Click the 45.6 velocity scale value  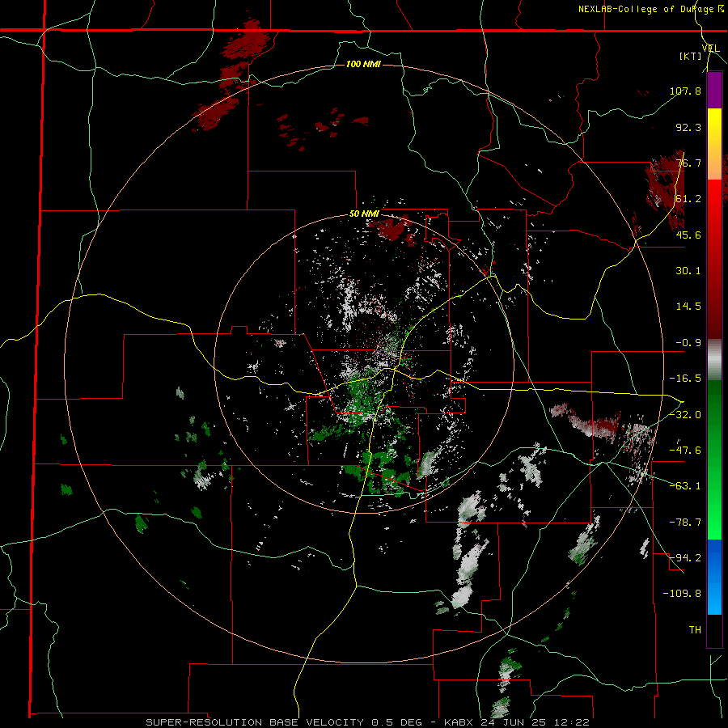tap(688, 235)
